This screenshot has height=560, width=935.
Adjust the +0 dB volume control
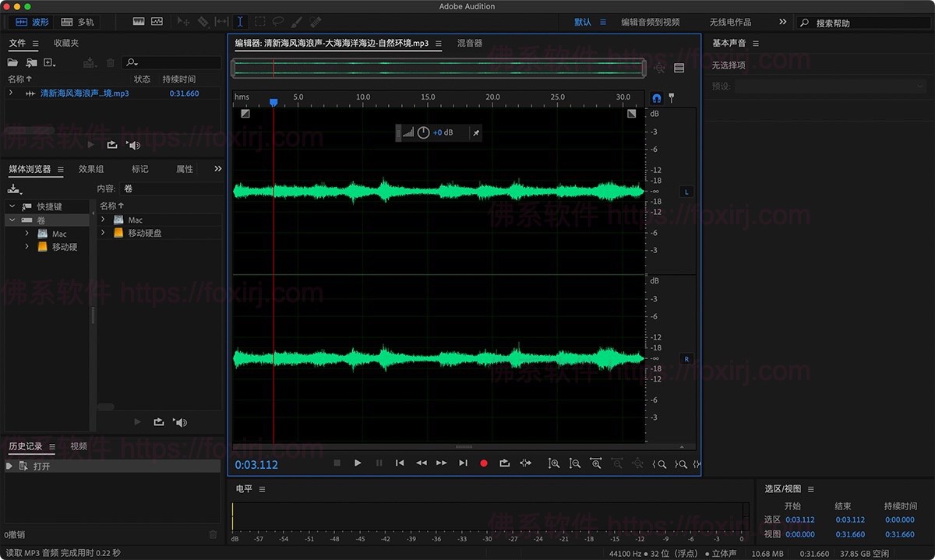coord(438,132)
